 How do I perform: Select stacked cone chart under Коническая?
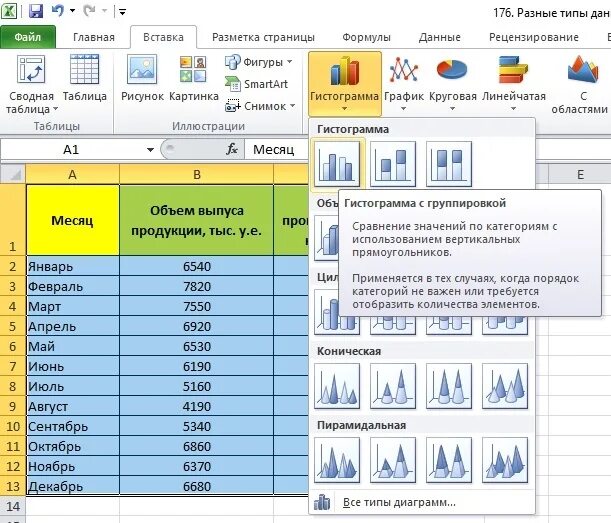tap(393, 386)
